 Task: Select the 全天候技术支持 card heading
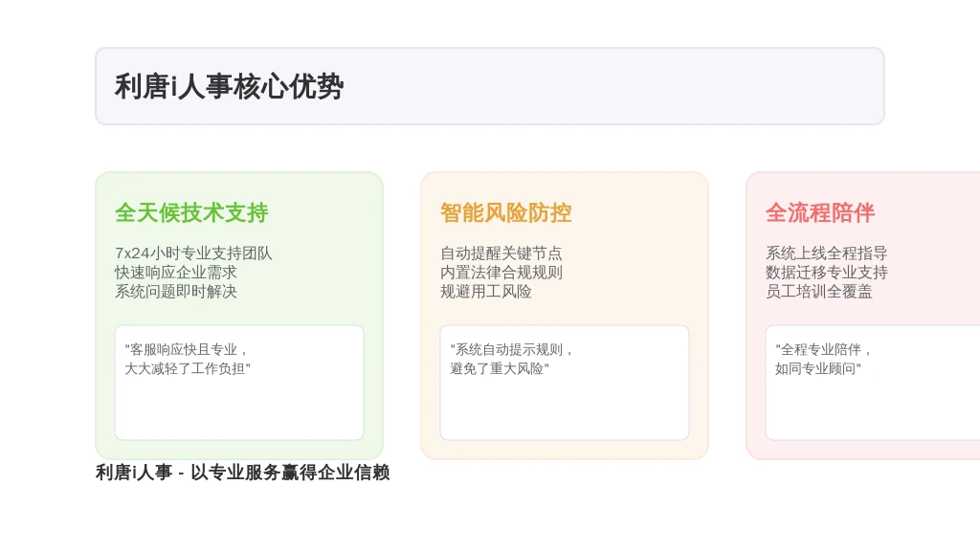191,212
